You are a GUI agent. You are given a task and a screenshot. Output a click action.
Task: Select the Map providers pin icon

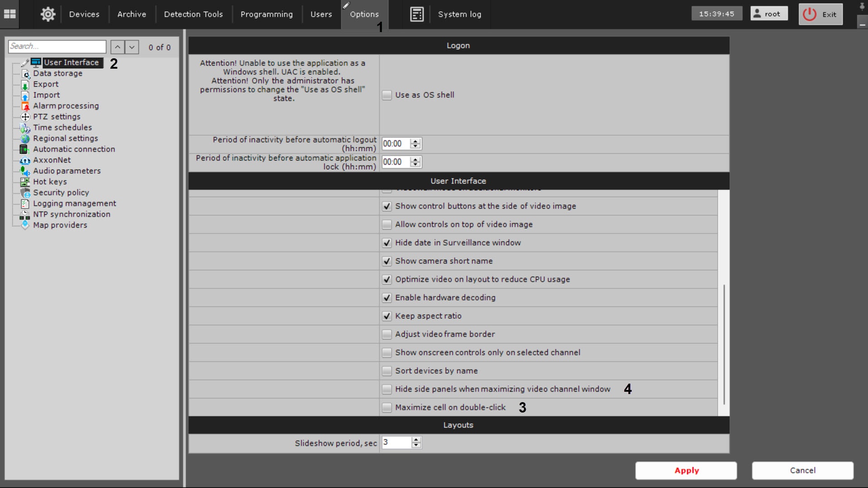tap(25, 225)
